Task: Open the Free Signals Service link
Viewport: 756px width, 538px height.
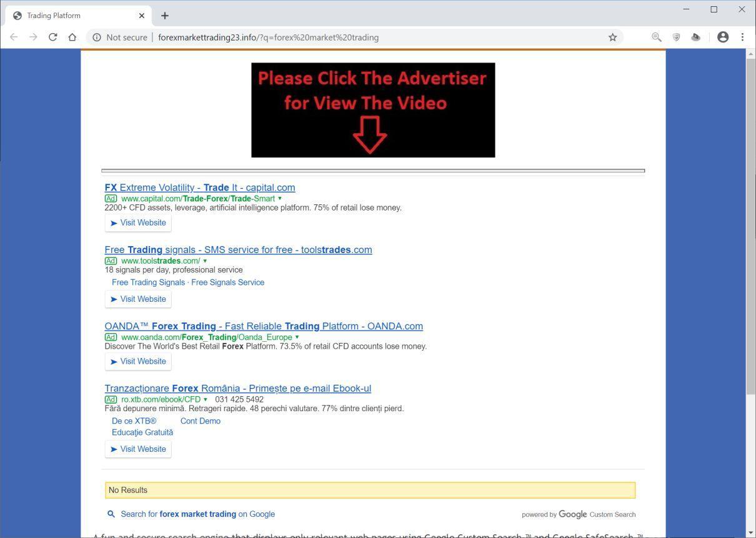Action: point(227,282)
